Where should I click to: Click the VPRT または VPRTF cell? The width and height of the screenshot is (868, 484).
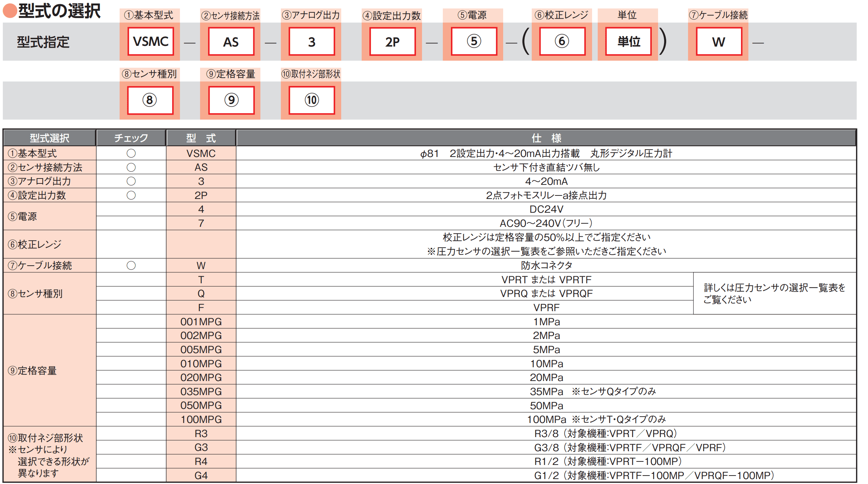(465, 279)
